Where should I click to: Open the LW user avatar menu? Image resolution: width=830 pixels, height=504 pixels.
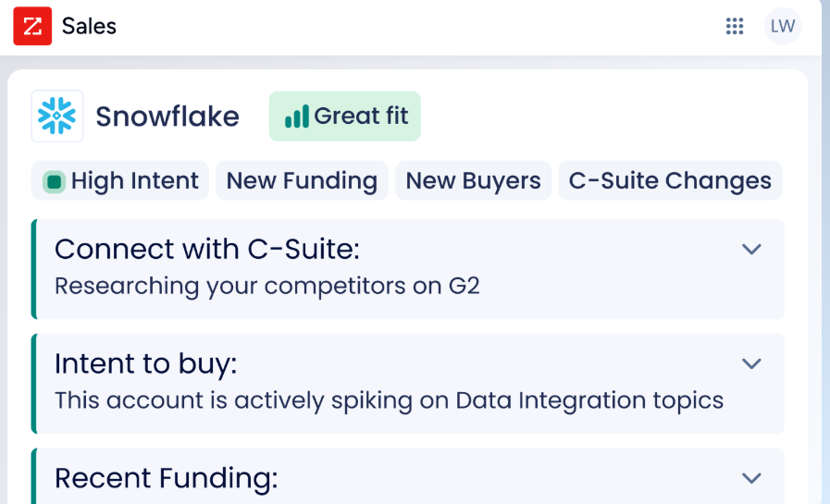[x=783, y=26]
